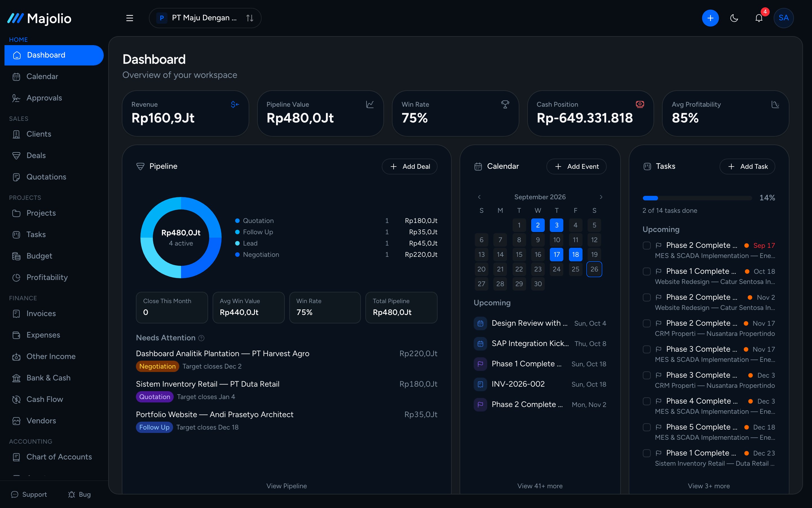Open the View Pipeline link
The image size is (812, 508).
286,486
